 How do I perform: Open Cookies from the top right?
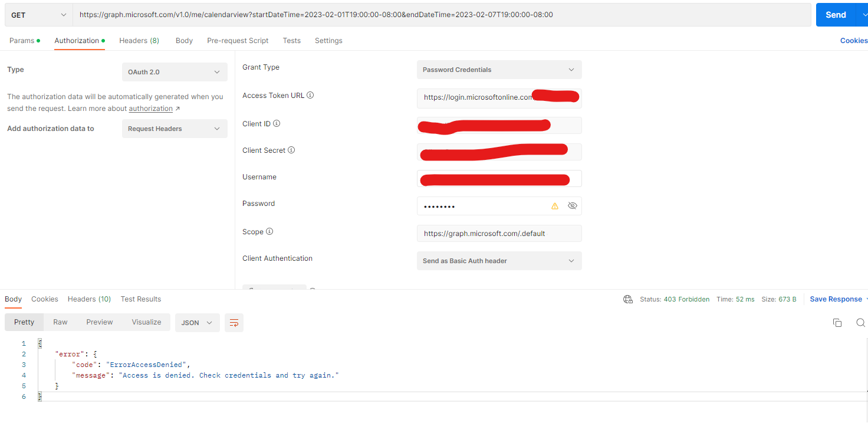853,40
